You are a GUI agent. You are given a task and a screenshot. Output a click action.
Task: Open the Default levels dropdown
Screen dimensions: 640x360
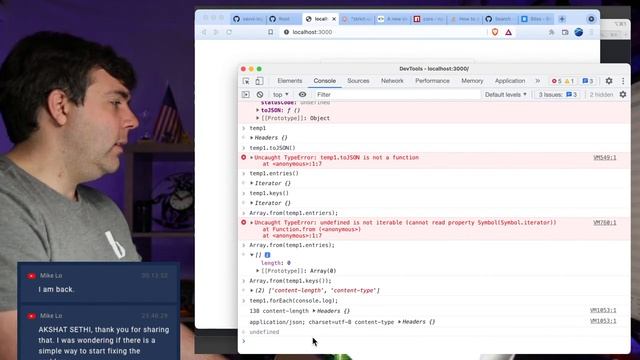tap(506, 94)
